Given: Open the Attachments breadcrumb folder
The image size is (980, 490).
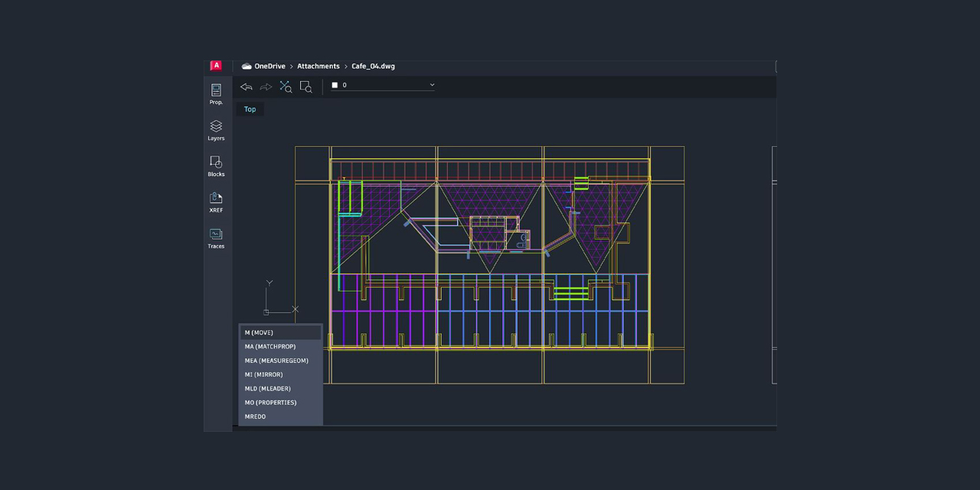Looking at the screenshot, I should 318,66.
